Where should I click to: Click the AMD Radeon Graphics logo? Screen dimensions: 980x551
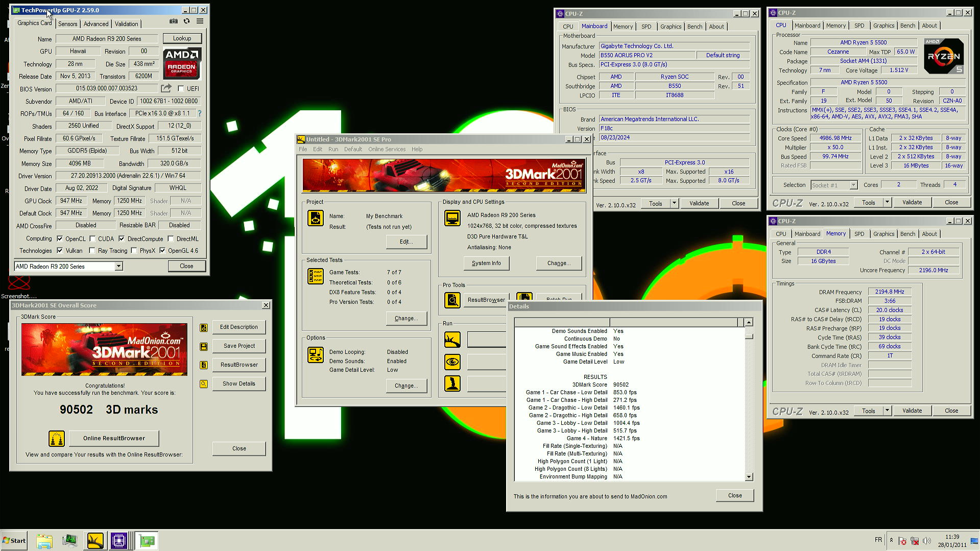point(182,63)
